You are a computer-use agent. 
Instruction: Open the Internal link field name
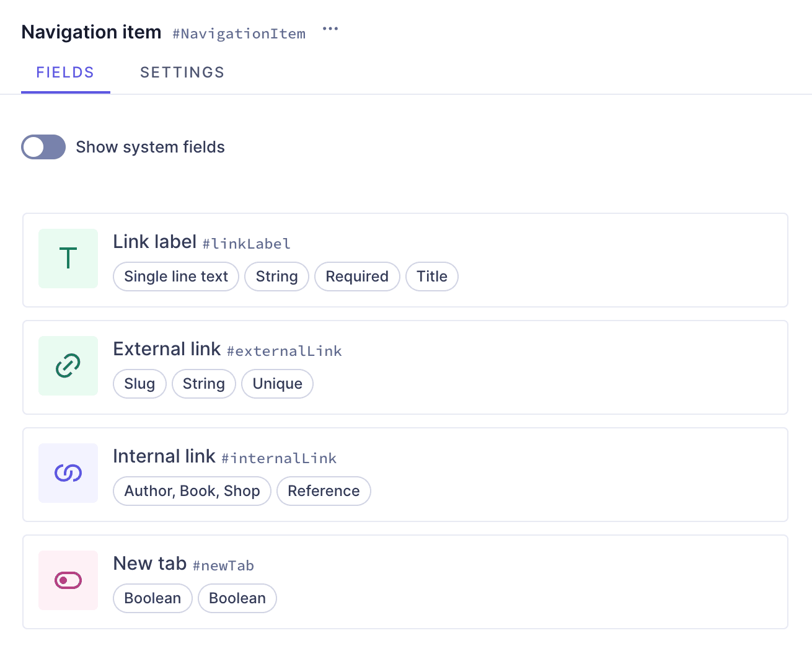click(x=164, y=456)
